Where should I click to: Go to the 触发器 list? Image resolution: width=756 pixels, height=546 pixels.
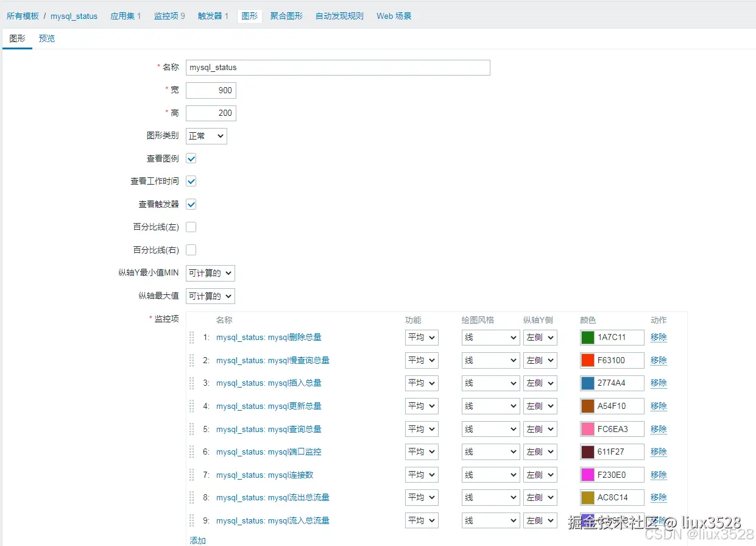coord(210,16)
